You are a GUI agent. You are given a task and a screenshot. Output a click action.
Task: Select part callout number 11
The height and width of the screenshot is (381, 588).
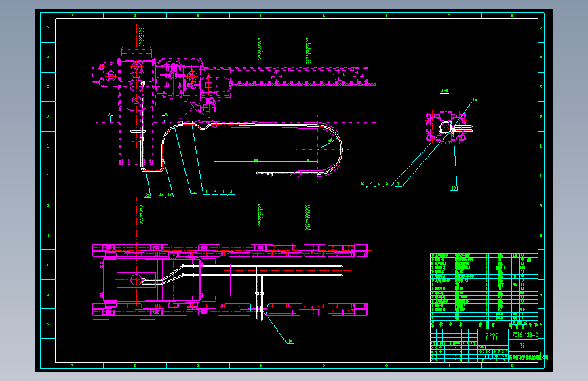[x=193, y=191]
